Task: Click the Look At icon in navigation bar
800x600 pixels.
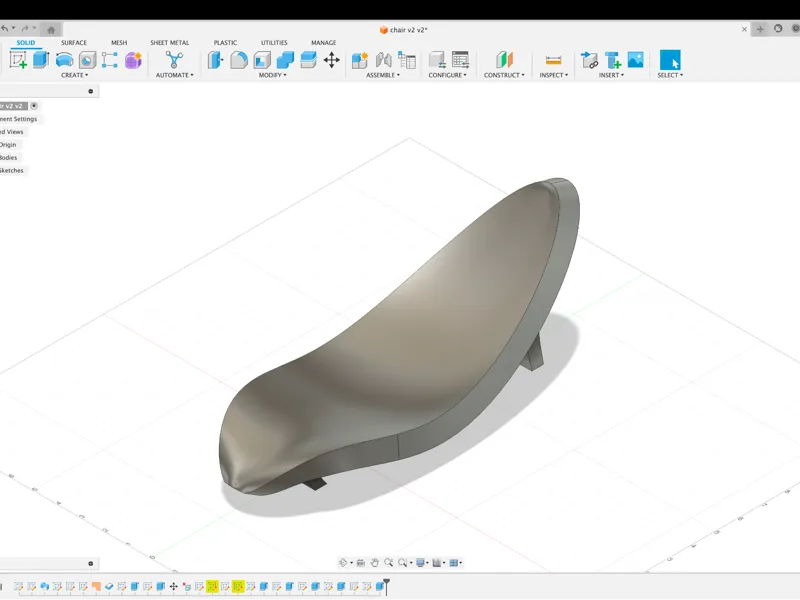Action: 360,562
